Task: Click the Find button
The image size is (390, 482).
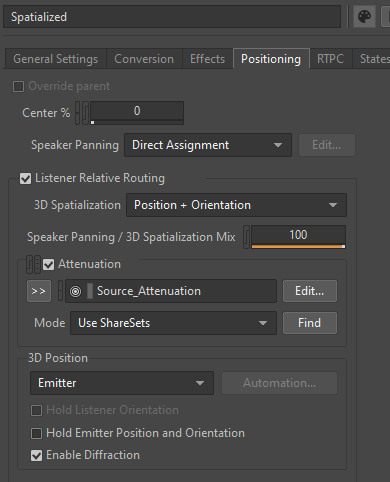Action: pyautogui.click(x=310, y=323)
